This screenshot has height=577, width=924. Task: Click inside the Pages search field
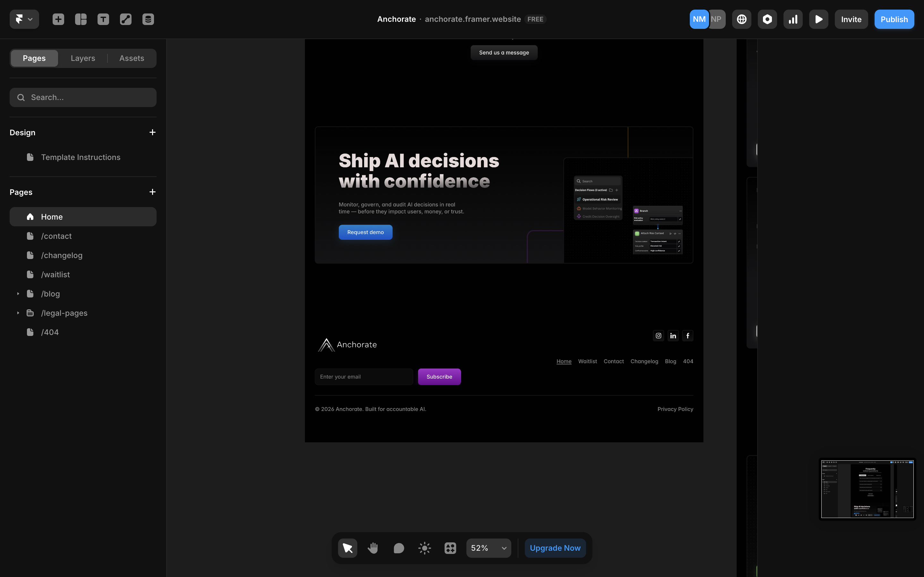pyautogui.click(x=83, y=97)
